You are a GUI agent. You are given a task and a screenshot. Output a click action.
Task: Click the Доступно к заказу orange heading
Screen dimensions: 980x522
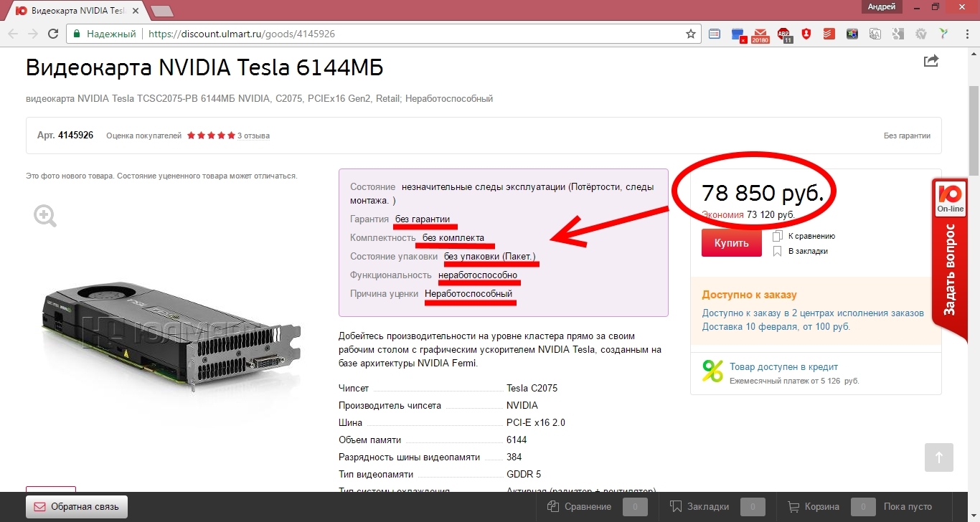[750, 295]
